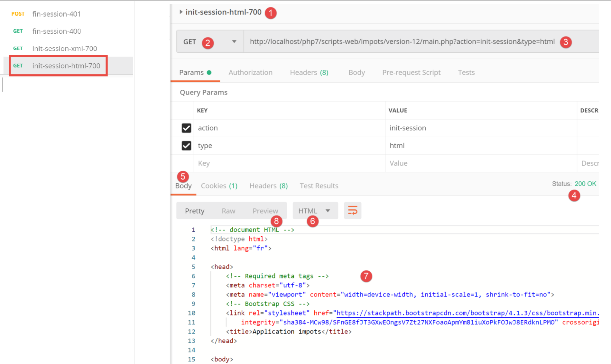
Task: Open the Pre-request Script tab
Action: (411, 72)
